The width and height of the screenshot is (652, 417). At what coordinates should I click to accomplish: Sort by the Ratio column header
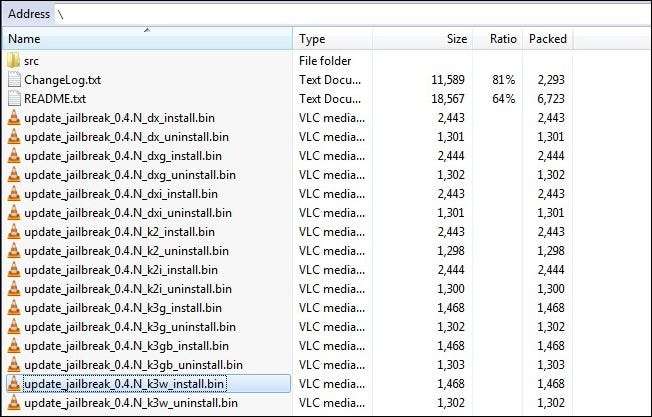point(498,39)
